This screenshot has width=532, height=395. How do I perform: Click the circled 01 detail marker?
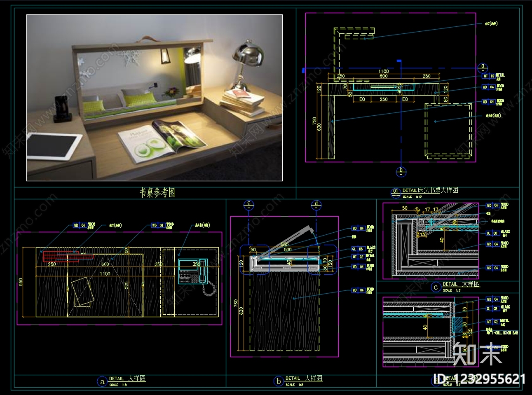396,192
